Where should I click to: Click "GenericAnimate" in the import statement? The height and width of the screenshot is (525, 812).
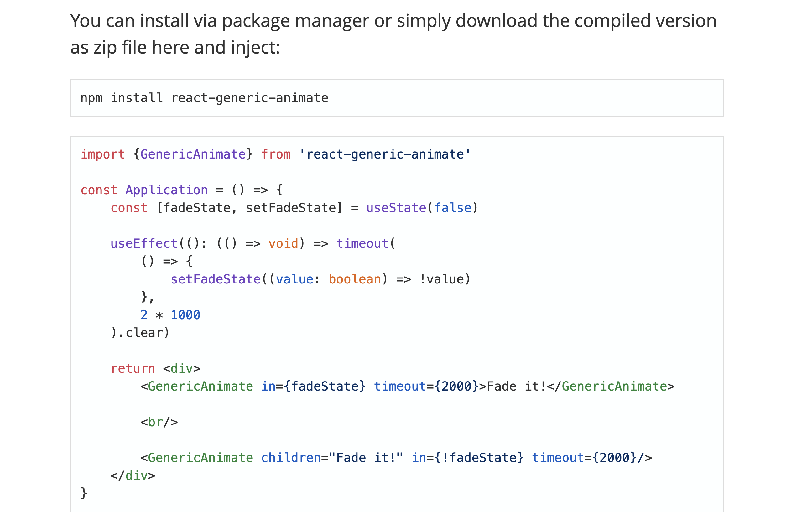(x=193, y=154)
